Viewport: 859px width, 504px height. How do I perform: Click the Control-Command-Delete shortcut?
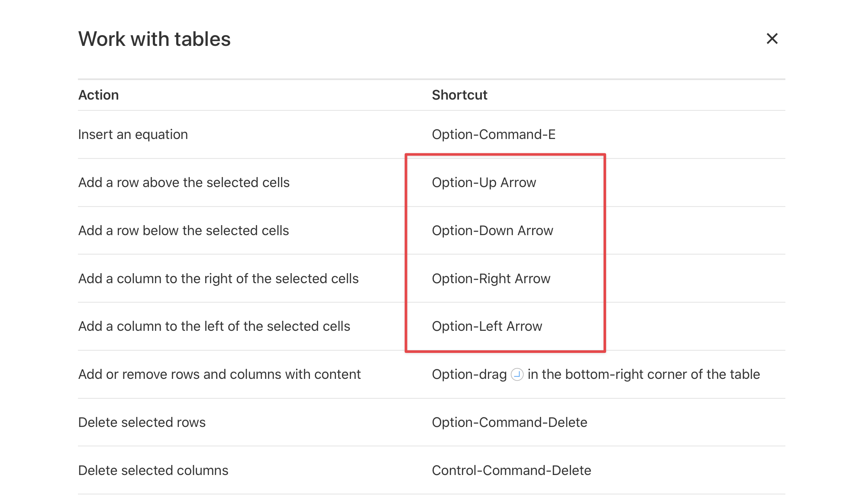(511, 471)
